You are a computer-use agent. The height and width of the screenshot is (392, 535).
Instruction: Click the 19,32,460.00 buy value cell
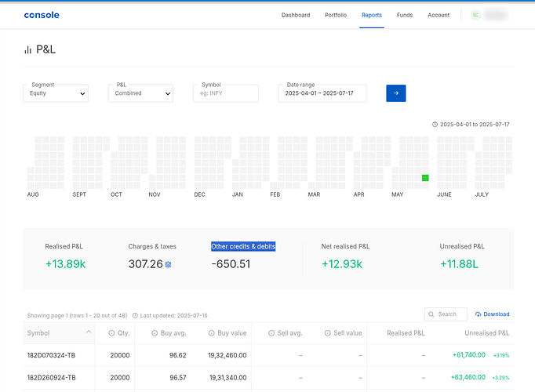(227, 355)
